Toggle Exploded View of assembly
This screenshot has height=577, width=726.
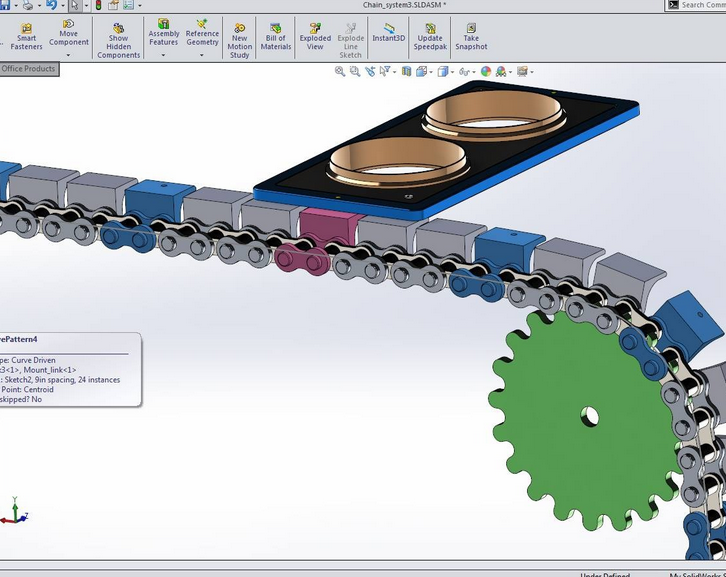click(315, 36)
